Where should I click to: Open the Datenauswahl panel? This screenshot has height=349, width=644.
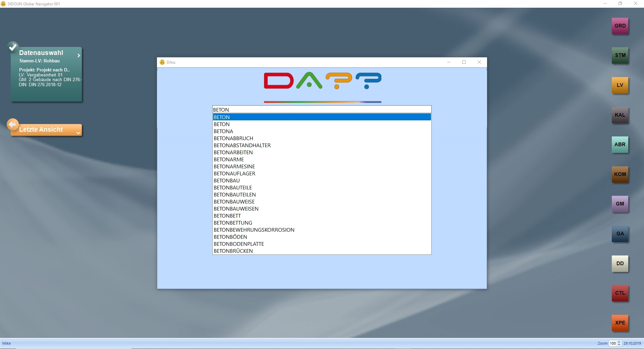click(x=46, y=74)
